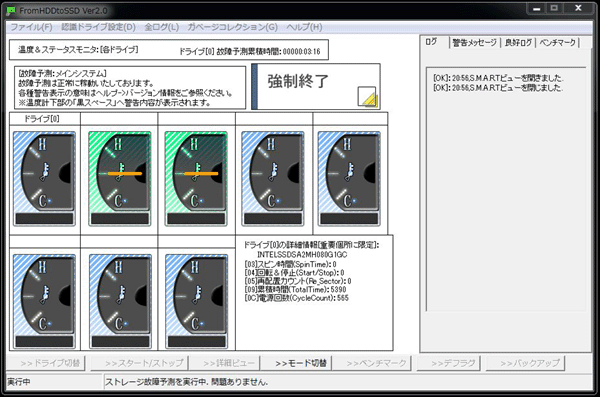Screen dimensions: 600x397
Task: Open the ガベージコレクション(G) menu
Action: [232, 27]
